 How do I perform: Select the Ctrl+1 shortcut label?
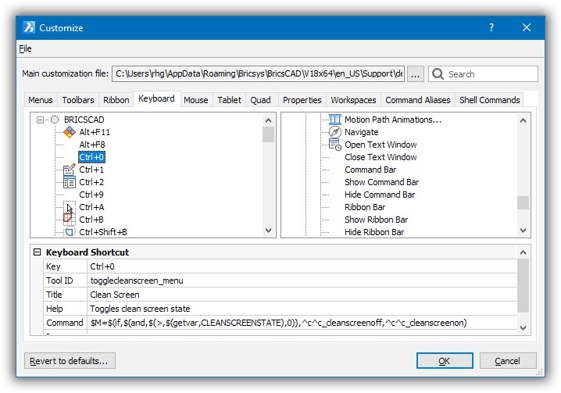point(91,170)
